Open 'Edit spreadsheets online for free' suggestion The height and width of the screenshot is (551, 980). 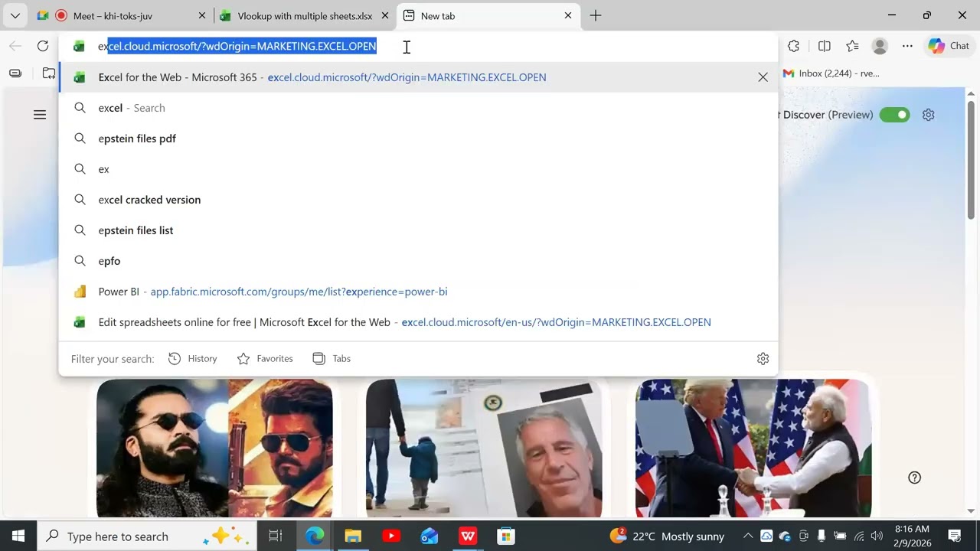(418, 322)
